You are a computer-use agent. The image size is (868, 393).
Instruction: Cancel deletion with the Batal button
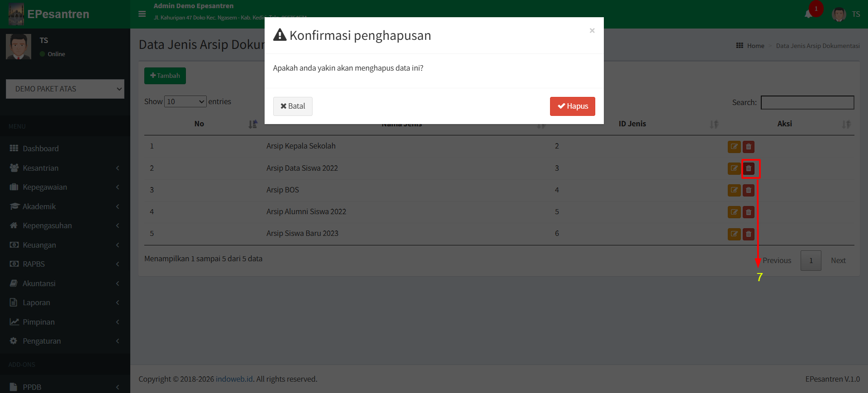[293, 106]
